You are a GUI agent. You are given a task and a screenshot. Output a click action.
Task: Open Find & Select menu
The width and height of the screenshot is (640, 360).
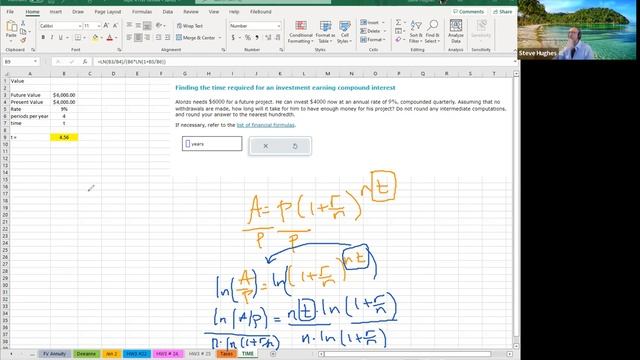click(x=431, y=32)
